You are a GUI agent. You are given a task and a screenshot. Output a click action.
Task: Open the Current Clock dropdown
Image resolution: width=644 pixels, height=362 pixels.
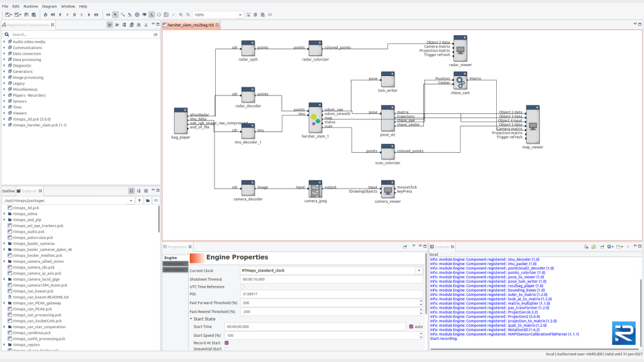[419, 271]
